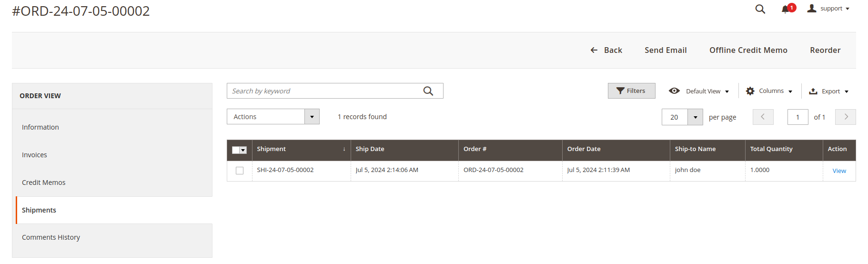
Task: Click the support user account icon
Action: (812, 9)
